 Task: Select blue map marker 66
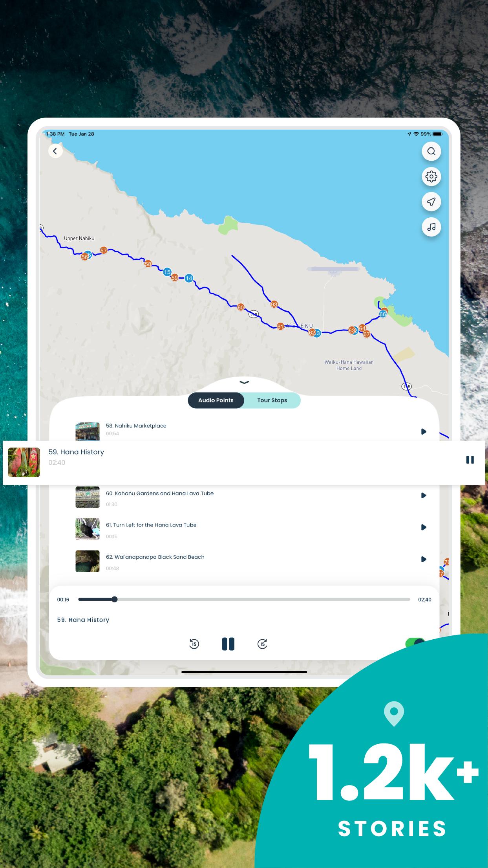pyautogui.click(x=383, y=314)
